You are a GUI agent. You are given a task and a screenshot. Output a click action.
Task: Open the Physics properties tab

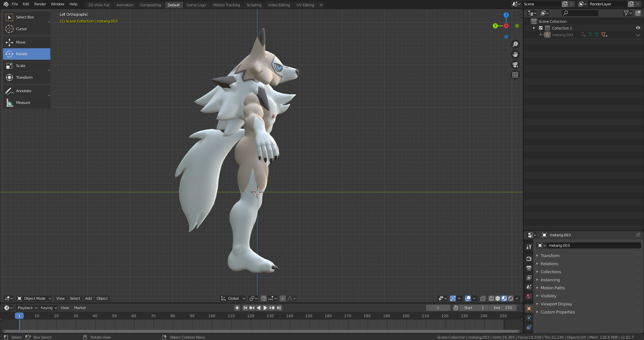point(529,318)
